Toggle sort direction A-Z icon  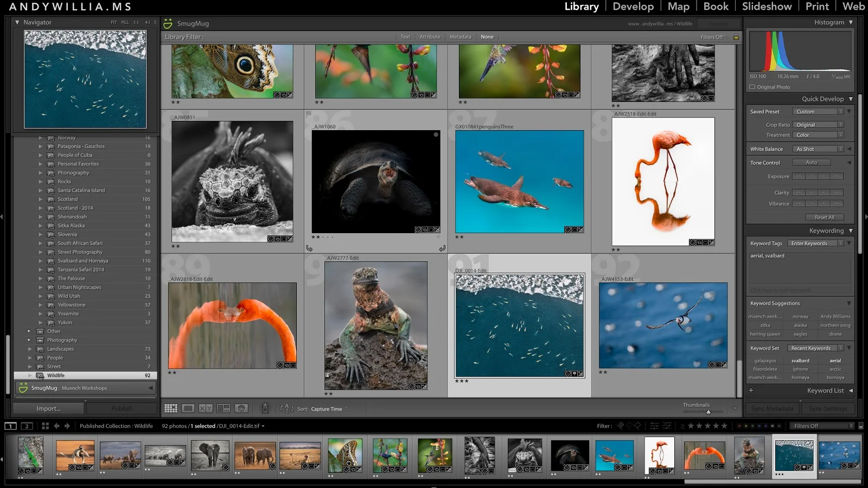coord(286,408)
